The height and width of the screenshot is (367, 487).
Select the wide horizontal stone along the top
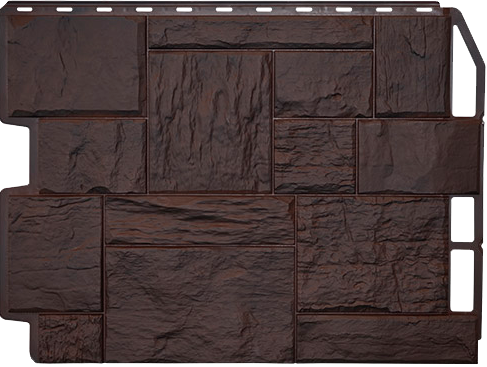(x=261, y=32)
